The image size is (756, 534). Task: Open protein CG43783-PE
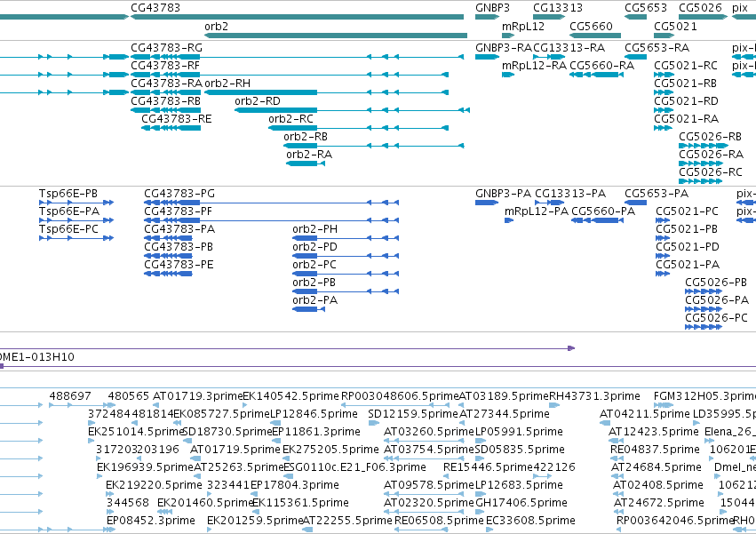(x=179, y=265)
